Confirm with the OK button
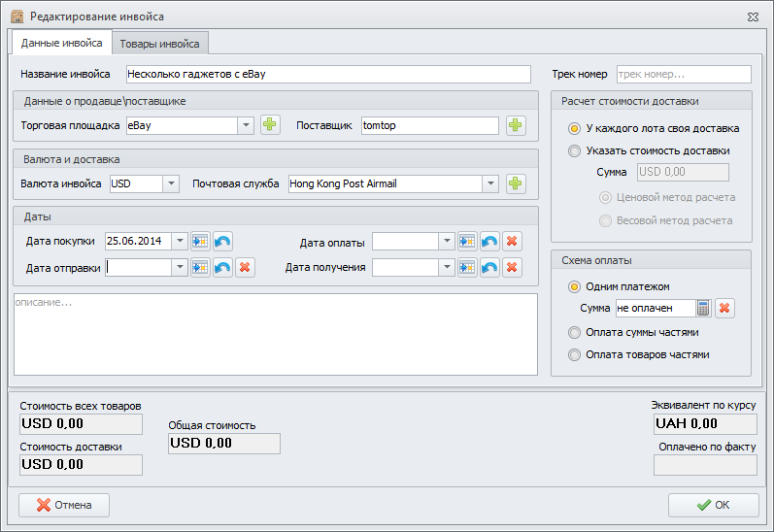Viewport: 774px width, 532px height. coord(713,505)
